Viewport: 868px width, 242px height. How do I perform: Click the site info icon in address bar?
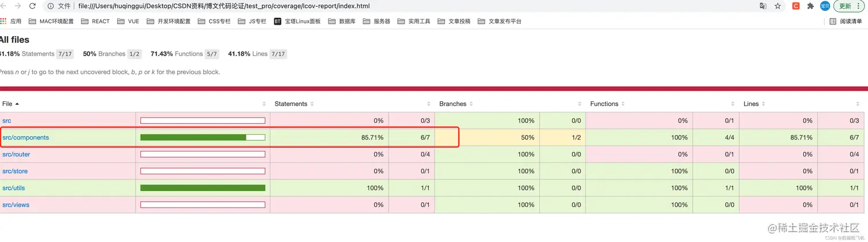click(x=51, y=6)
